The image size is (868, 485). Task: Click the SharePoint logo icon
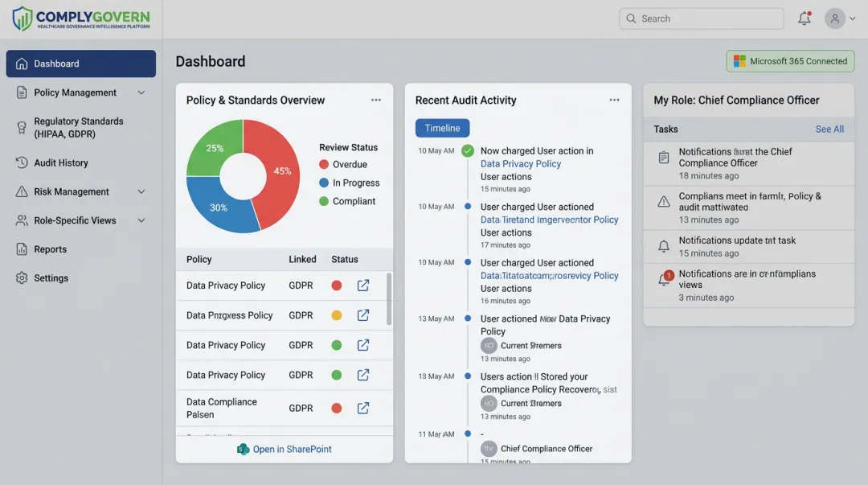(243, 449)
